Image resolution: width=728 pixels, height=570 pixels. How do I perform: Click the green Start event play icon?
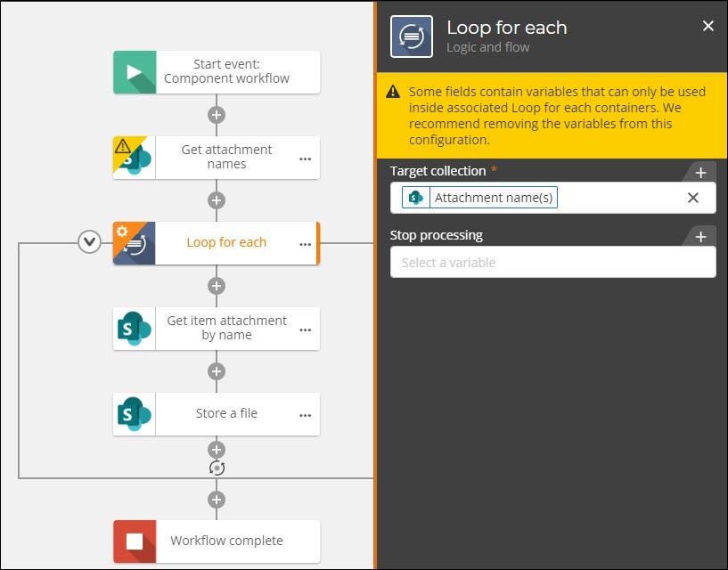[x=135, y=72]
